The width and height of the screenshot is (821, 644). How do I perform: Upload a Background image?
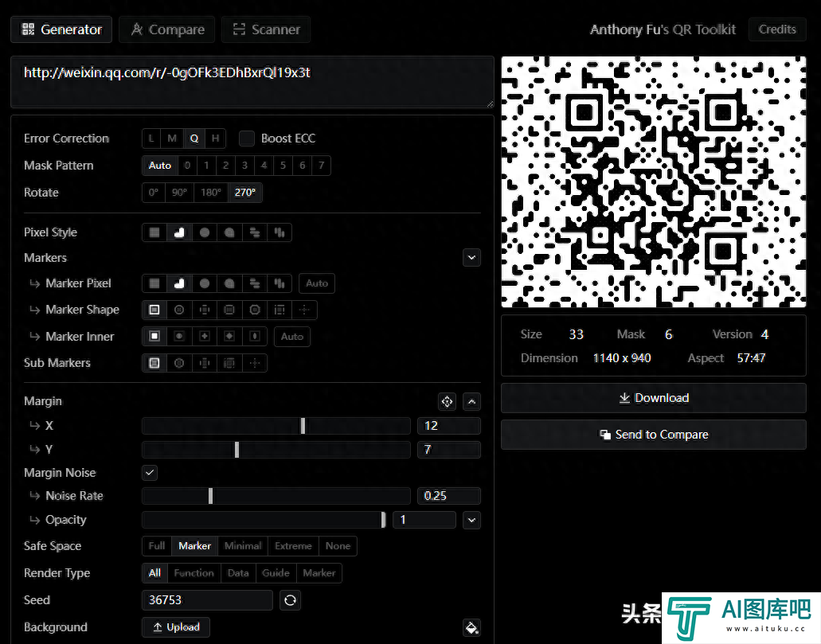[x=176, y=627]
